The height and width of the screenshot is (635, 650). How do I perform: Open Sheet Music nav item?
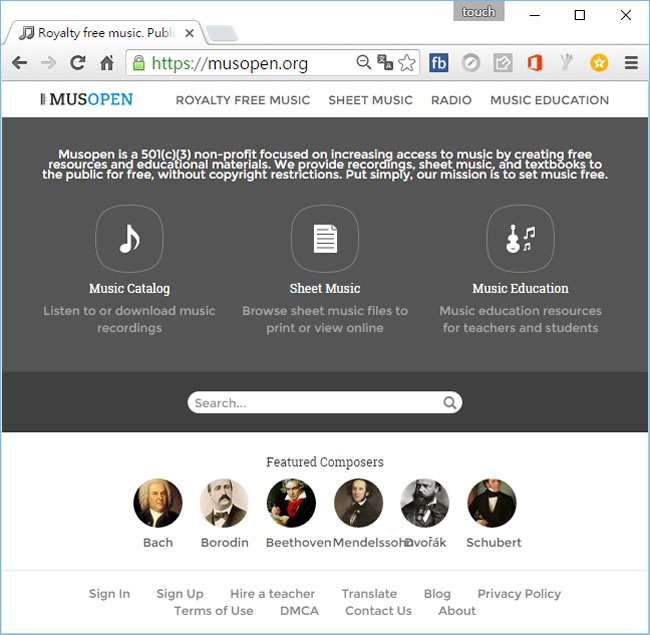(x=371, y=100)
